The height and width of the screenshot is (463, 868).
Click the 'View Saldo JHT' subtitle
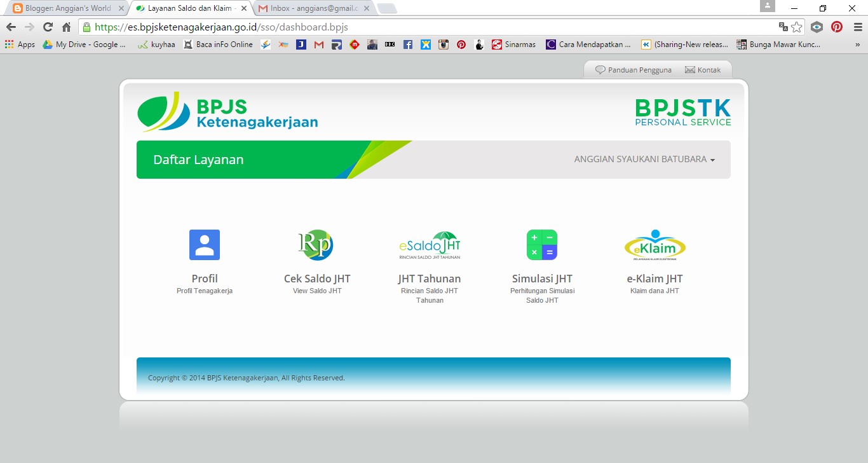tap(317, 291)
